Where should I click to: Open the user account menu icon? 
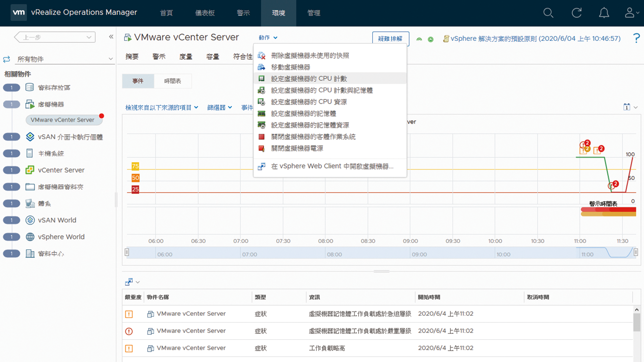631,13
